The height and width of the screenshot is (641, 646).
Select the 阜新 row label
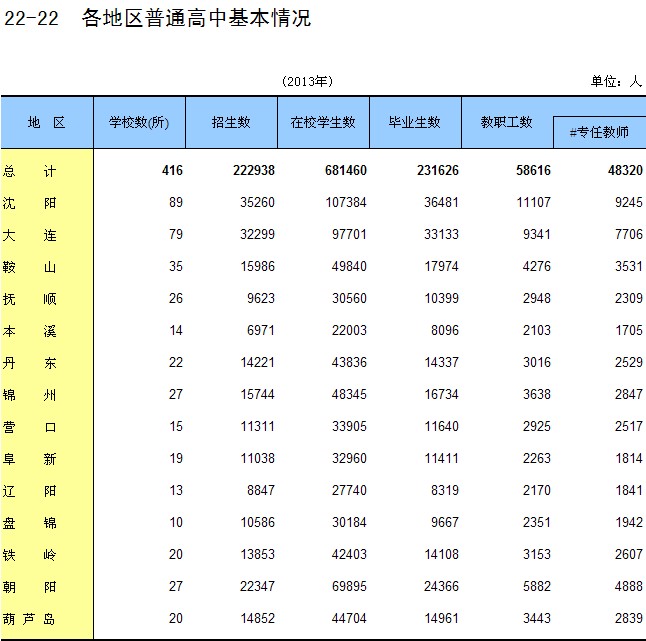[29, 459]
